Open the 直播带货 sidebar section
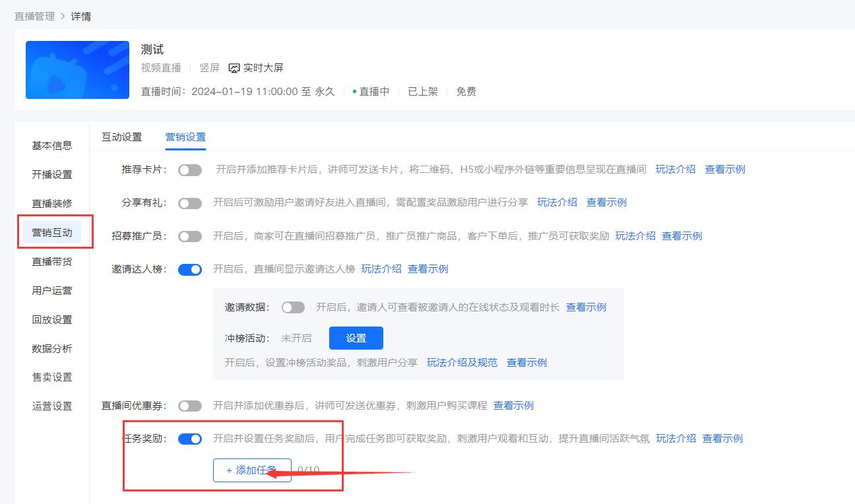The width and height of the screenshot is (855, 504). tap(52, 261)
